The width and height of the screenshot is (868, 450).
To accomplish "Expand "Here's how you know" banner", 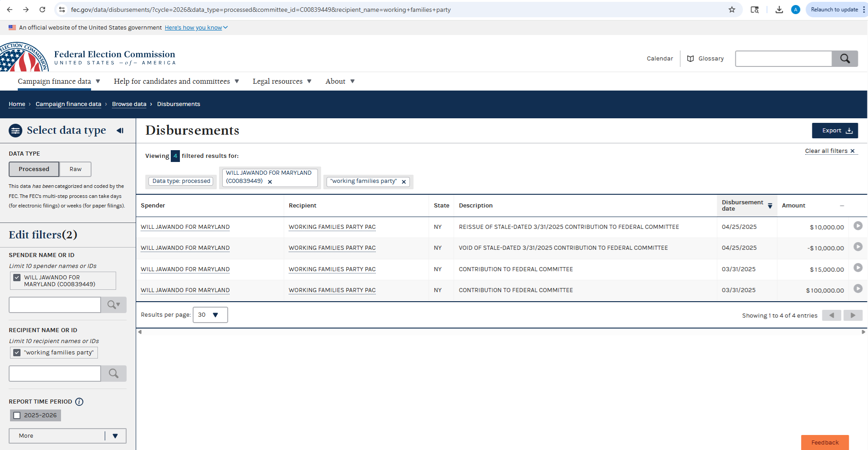I will (x=196, y=28).
